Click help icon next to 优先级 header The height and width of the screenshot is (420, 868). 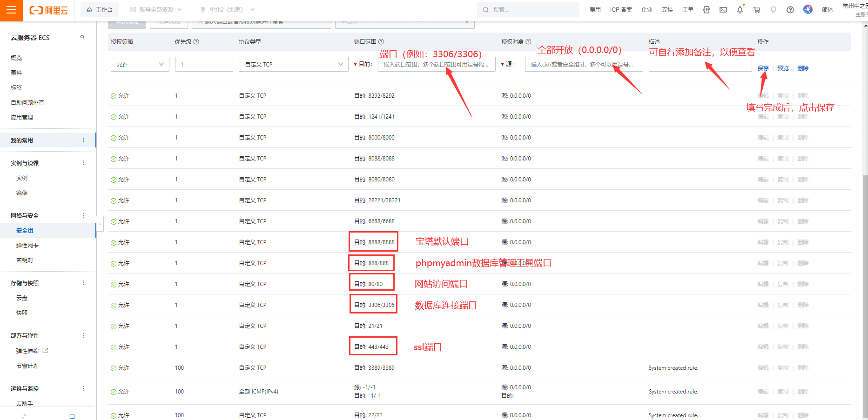pyautogui.click(x=196, y=42)
